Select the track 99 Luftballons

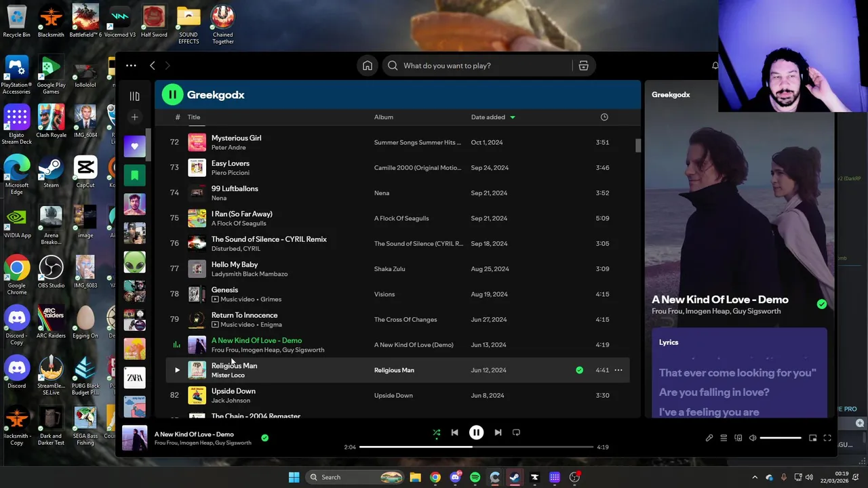click(x=235, y=188)
